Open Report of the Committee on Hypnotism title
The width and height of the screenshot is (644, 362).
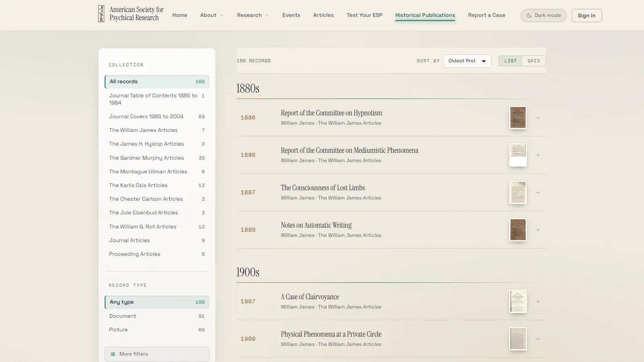(x=331, y=113)
